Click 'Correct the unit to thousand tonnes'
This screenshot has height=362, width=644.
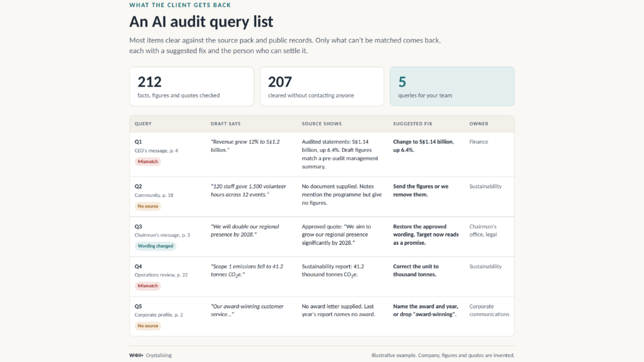click(x=416, y=270)
